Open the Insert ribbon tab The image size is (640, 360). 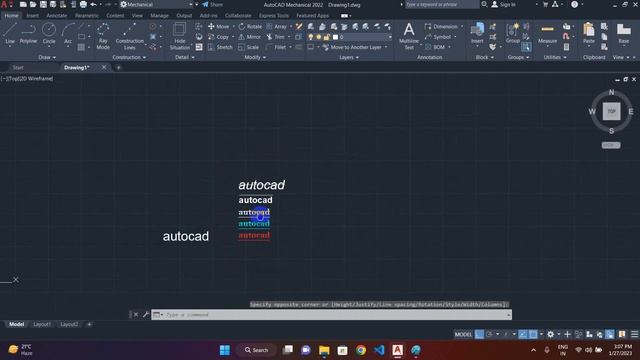[x=33, y=16]
